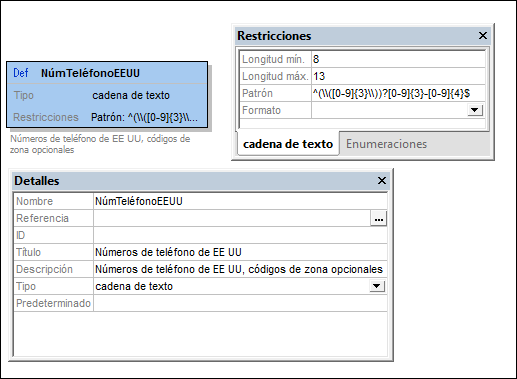Click the description text under definition box
The image size is (517, 379).
100,144
